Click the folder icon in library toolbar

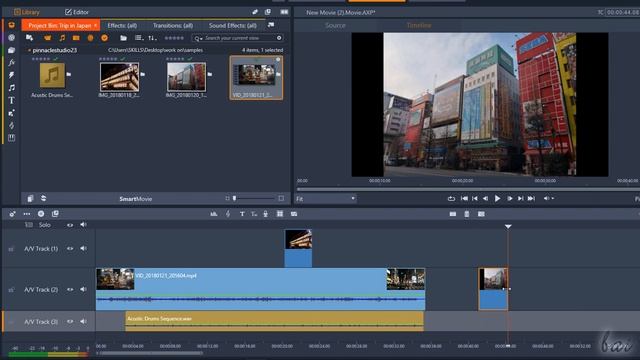(x=123, y=38)
